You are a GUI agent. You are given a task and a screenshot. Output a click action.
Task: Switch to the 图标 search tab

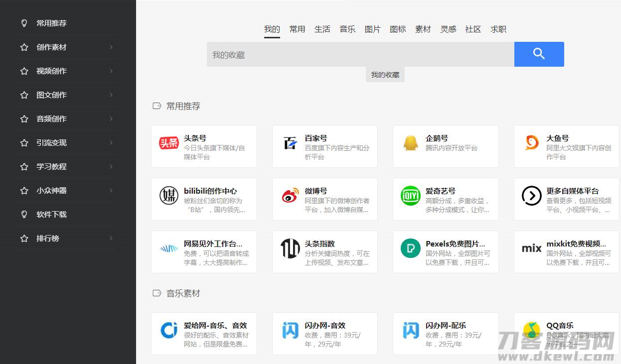coord(398,29)
